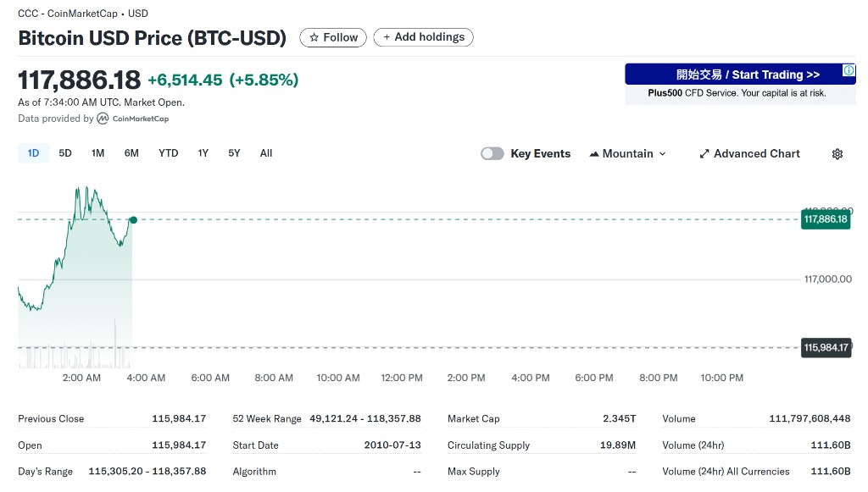Click the Mountain chart type icon
Screen dimensions: 868x492
pyautogui.click(x=594, y=153)
